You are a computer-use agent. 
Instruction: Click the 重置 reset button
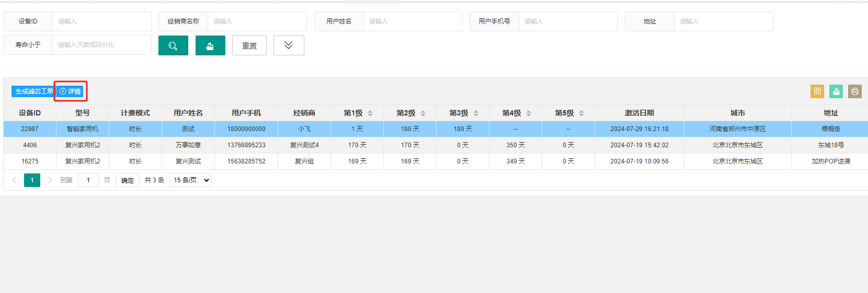[x=249, y=45]
